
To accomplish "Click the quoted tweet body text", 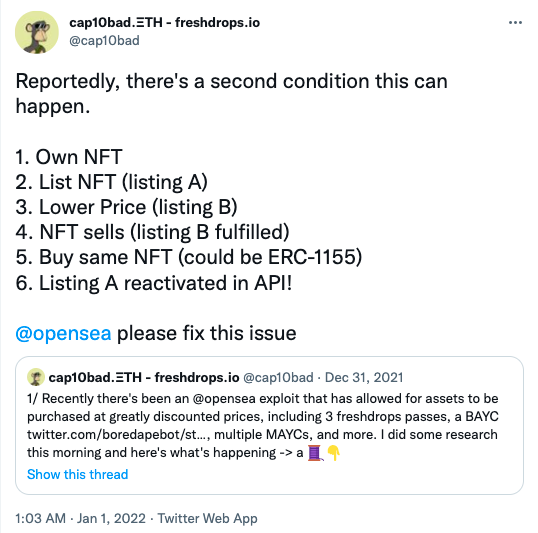I will point(263,426).
